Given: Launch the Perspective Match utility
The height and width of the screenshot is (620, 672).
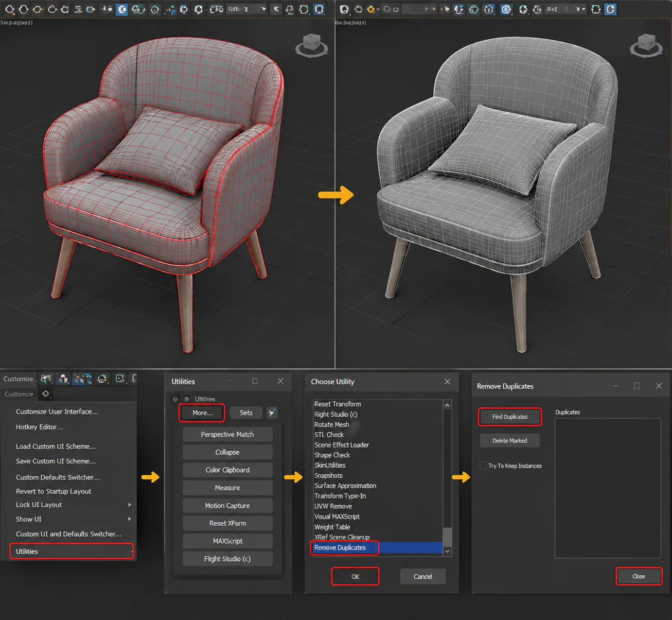Looking at the screenshot, I should tap(227, 434).
